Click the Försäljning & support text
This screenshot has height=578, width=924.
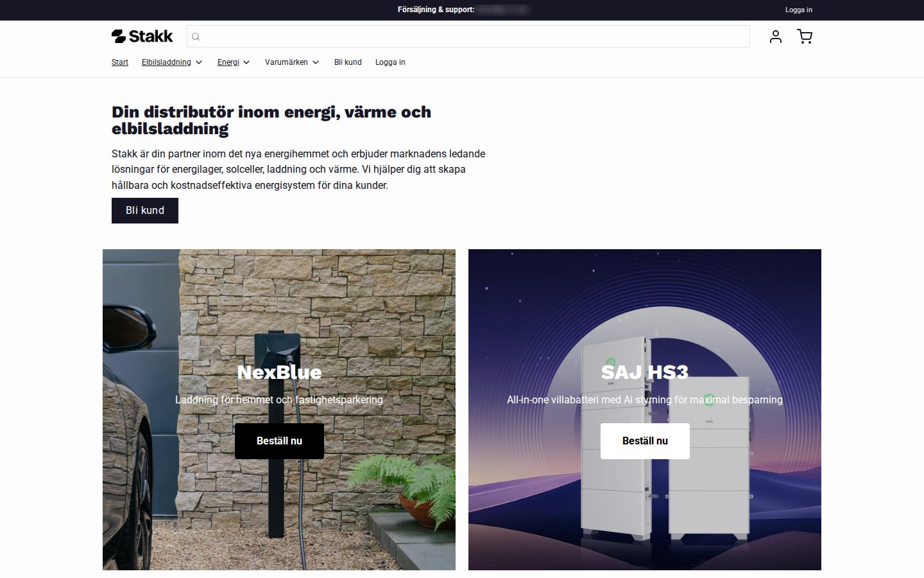pos(436,10)
